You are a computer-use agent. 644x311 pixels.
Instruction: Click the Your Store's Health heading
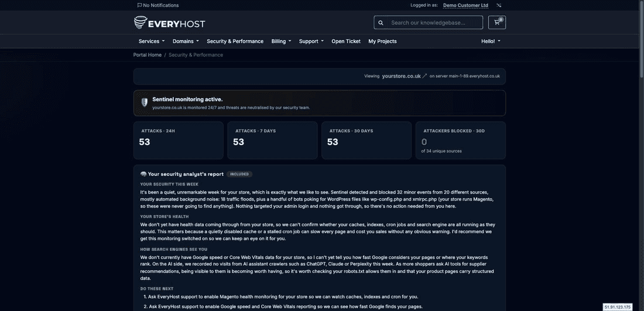tap(165, 217)
